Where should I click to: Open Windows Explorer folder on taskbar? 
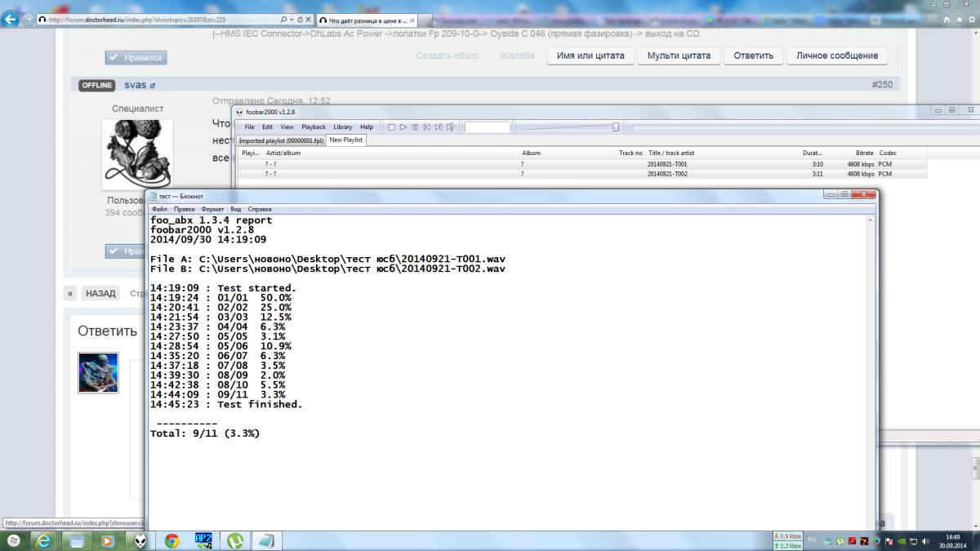77,540
